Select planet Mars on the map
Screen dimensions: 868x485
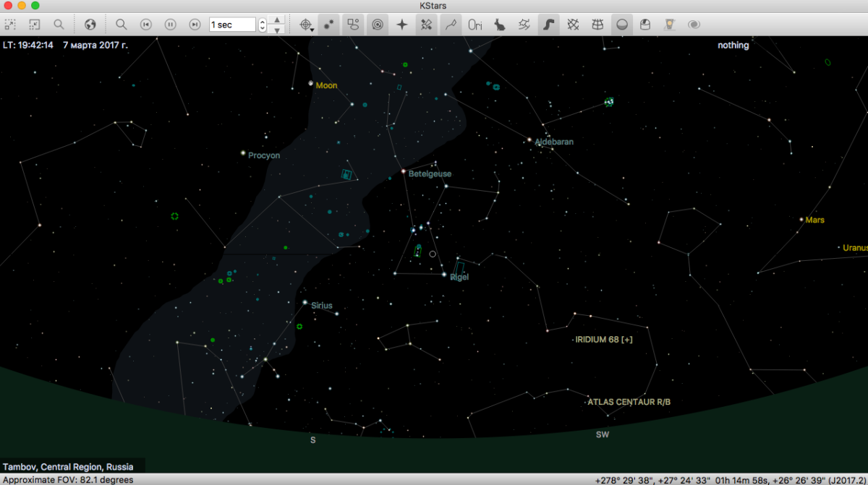point(801,219)
